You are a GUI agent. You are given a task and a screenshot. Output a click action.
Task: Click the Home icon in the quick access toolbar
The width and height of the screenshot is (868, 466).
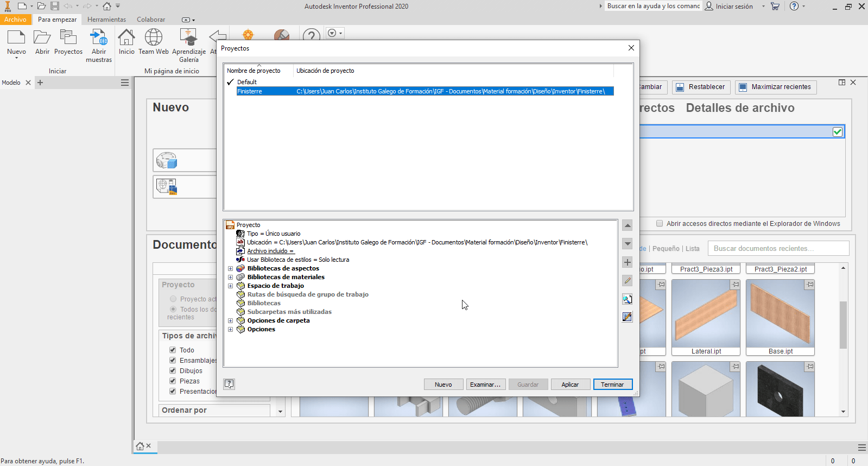pos(107,6)
